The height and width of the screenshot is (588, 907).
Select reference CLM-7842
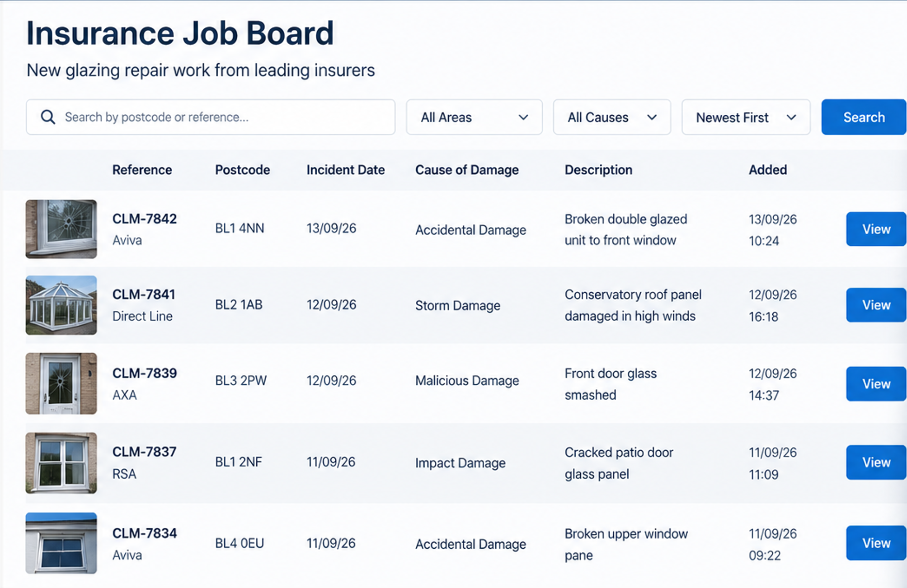tap(145, 219)
